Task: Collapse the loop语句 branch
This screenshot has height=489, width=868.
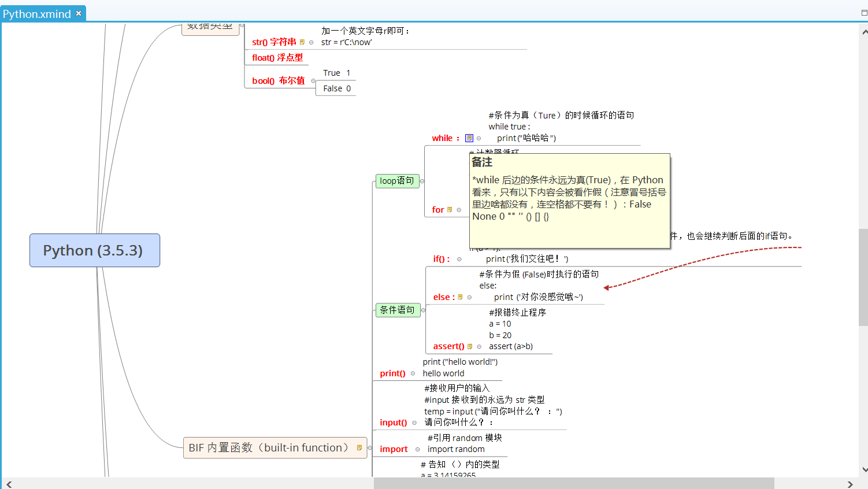Action: click(x=422, y=181)
